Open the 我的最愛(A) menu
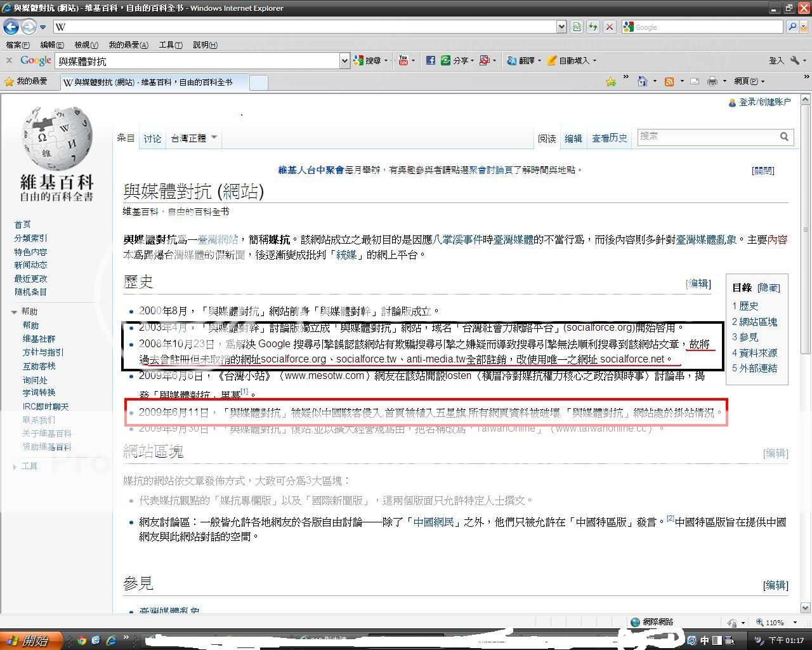812x650 pixels. tap(128, 44)
